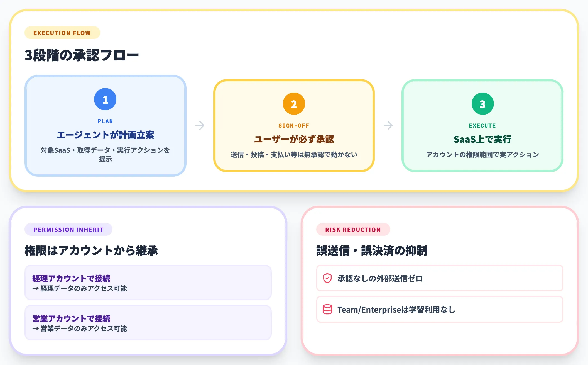Click the database icon beside Team/Enterprise
The width and height of the screenshot is (588, 365).
pos(327,309)
